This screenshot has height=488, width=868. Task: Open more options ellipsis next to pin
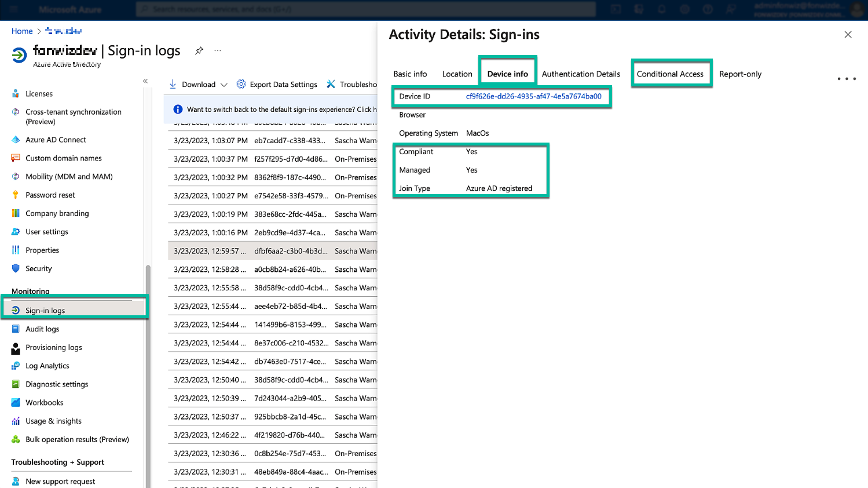[x=218, y=51]
